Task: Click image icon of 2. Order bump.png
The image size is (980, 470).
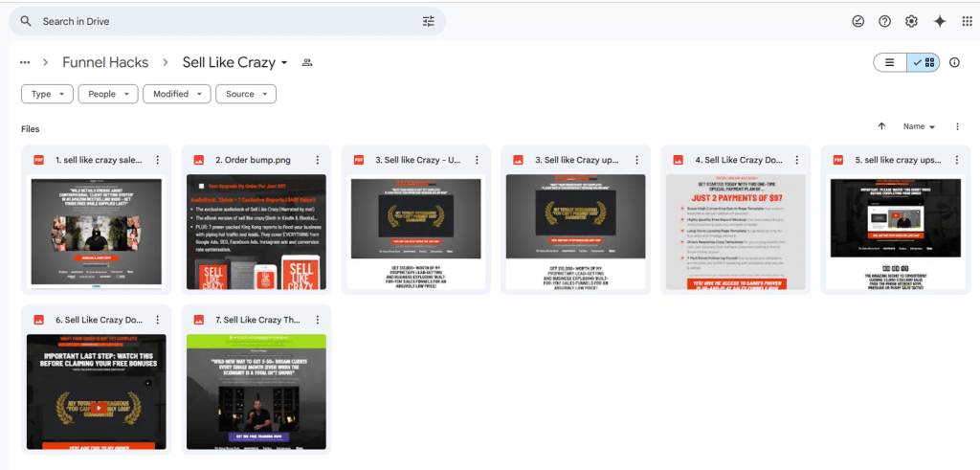Action: click(x=199, y=160)
